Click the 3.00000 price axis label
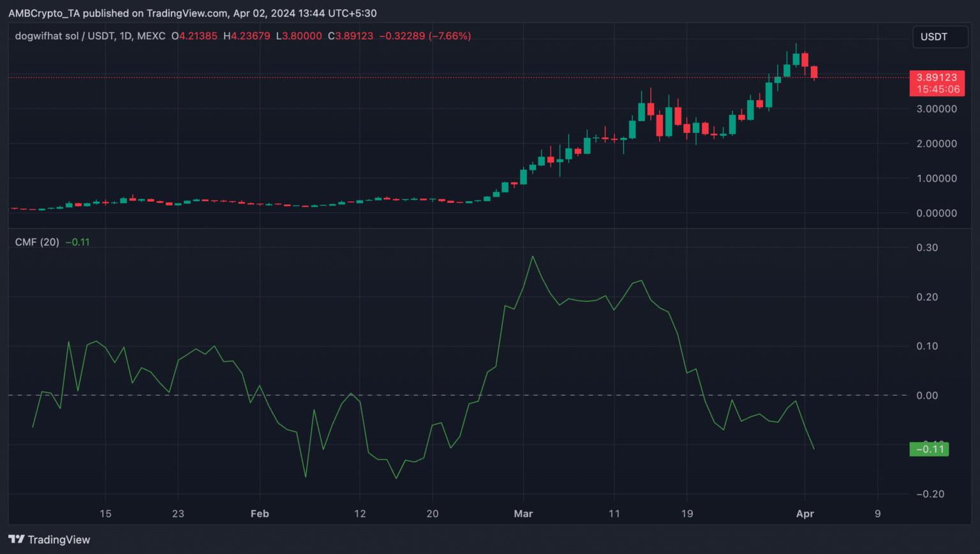The image size is (980, 554). pos(936,109)
